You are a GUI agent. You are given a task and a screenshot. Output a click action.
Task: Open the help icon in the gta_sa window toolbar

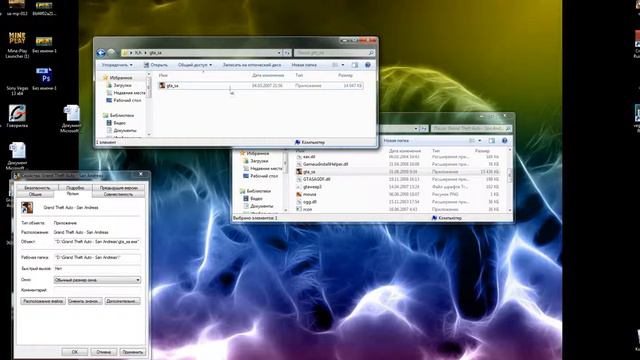coord(367,65)
